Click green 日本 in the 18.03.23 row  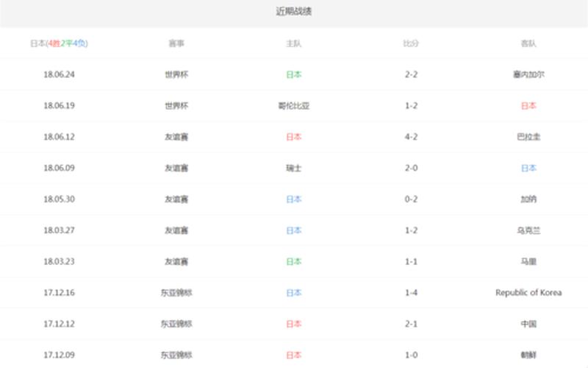[x=293, y=261]
